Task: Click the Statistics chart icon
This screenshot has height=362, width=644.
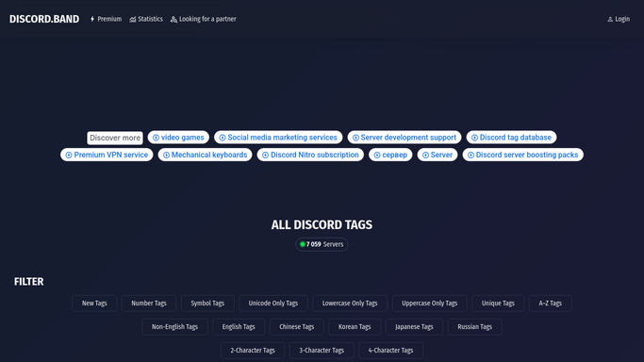Action: coord(133,19)
